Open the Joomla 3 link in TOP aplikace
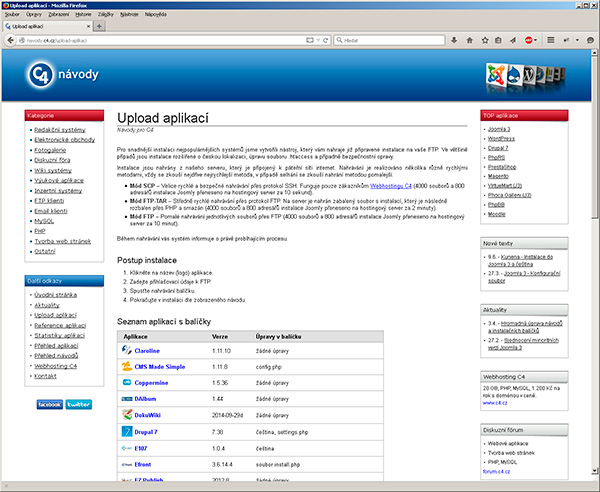The image size is (600, 492). 499,129
